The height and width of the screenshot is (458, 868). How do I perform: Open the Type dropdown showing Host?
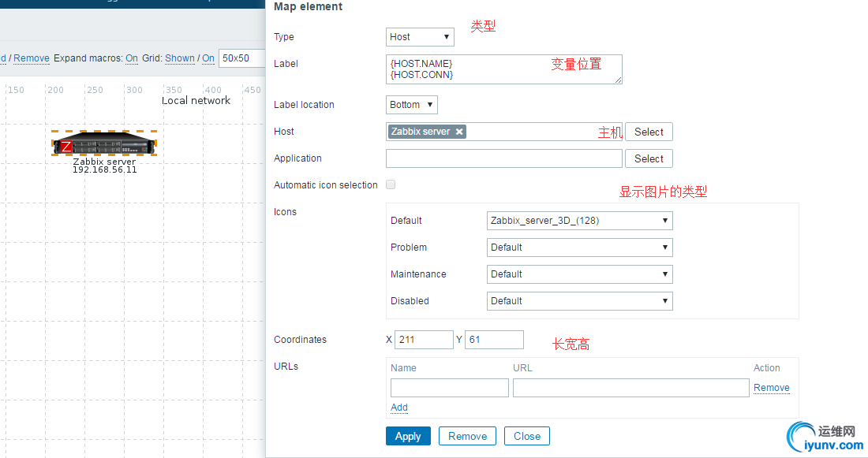(x=420, y=37)
